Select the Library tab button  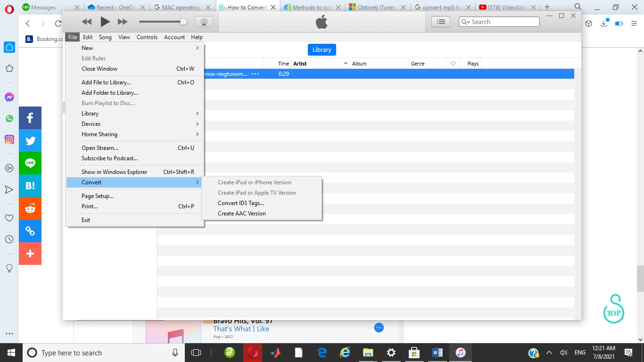[x=322, y=49]
